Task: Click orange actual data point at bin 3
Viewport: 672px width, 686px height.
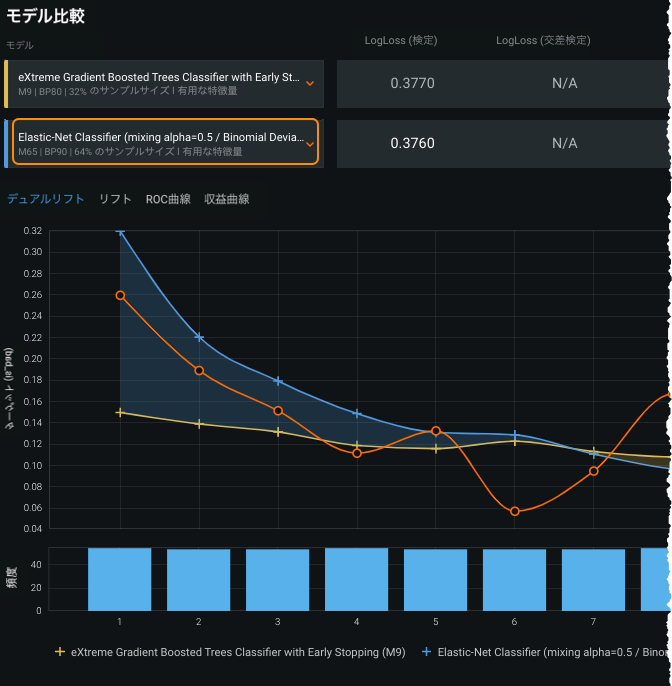Action: coord(278,411)
